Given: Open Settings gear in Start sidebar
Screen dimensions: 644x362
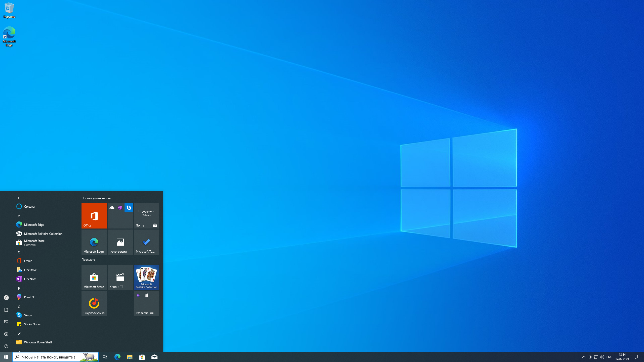Looking at the screenshot, I should (x=6, y=334).
